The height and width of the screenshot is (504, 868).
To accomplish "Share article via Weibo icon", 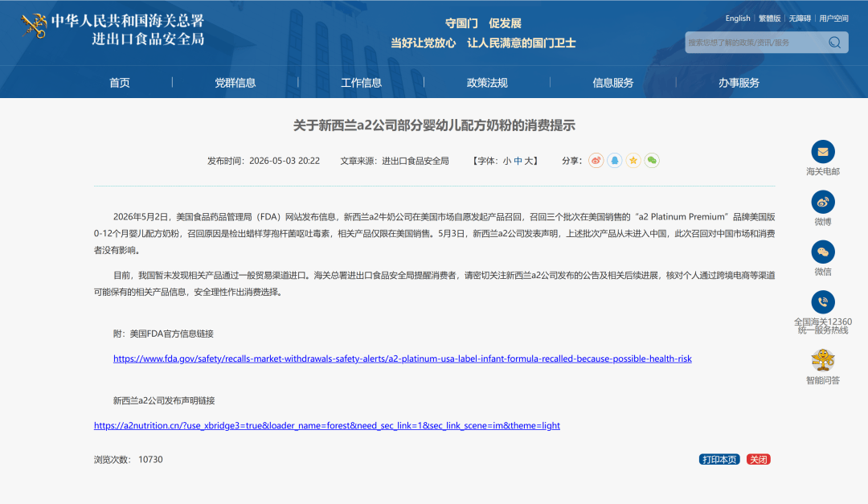I will [x=596, y=161].
